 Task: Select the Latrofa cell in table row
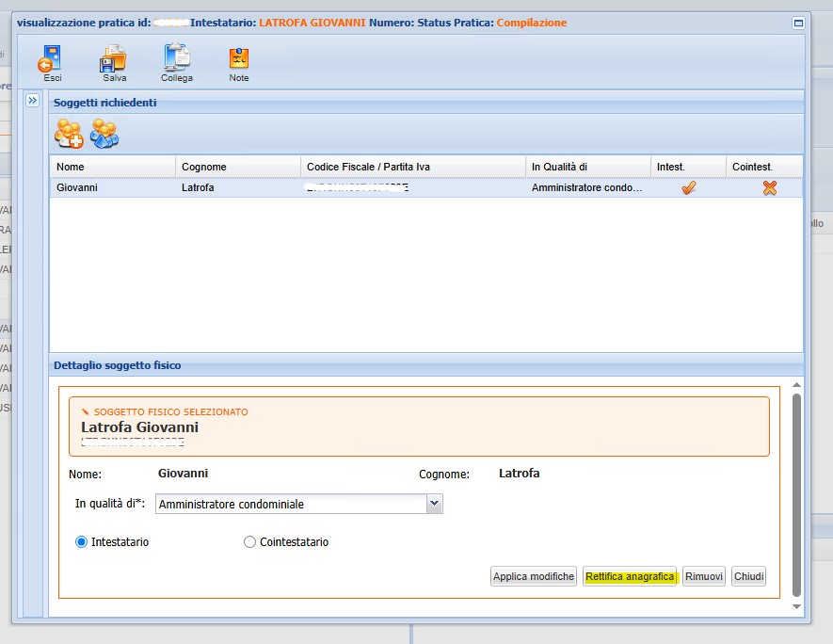click(238, 187)
